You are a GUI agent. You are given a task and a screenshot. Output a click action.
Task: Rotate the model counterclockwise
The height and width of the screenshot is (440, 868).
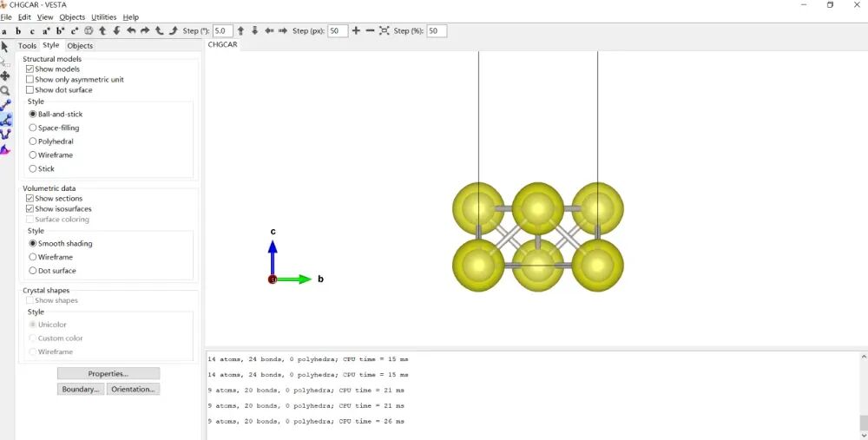[160, 31]
